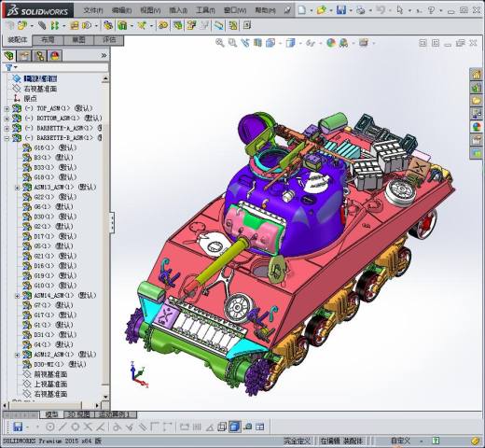Select the ConfigurationManager tab icon

coord(39,56)
